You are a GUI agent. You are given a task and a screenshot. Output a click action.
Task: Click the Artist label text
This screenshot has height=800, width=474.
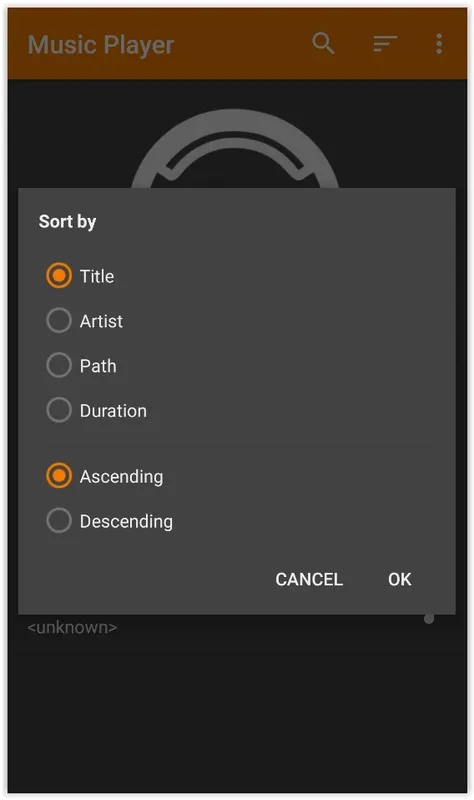point(102,321)
